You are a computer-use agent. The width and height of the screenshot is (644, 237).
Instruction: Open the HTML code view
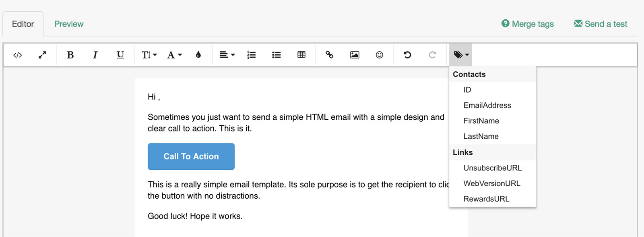point(17,55)
